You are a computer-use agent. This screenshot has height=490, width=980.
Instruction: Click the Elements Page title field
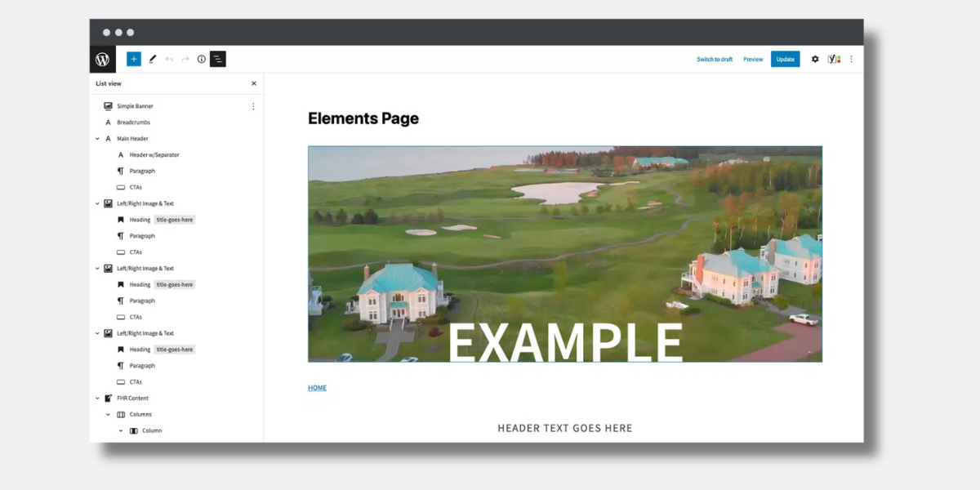pyautogui.click(x=363, y=118)
